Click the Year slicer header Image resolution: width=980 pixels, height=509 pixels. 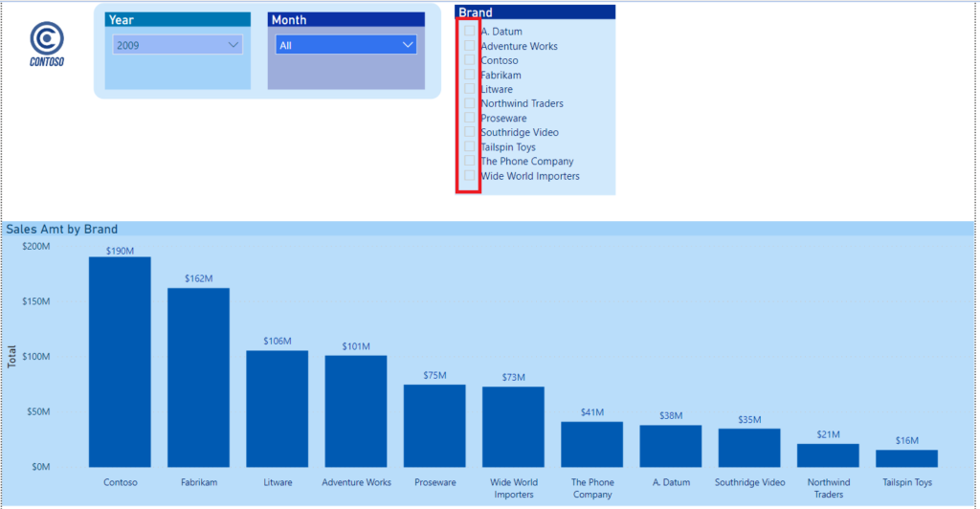pyautogui.click(x=177, y=20)
